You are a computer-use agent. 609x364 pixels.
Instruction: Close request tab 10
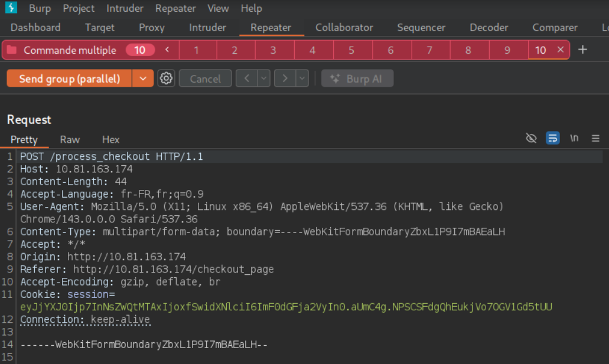(x=561, y=50)
